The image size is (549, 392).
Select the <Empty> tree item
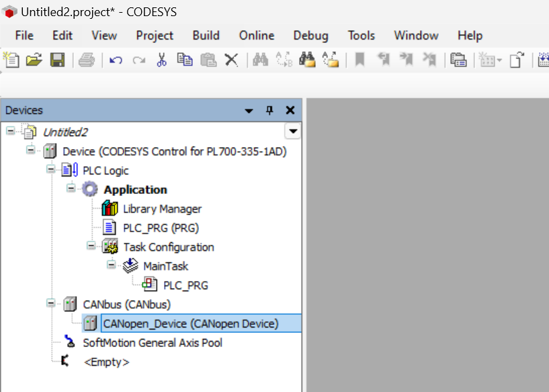[107, 362]
